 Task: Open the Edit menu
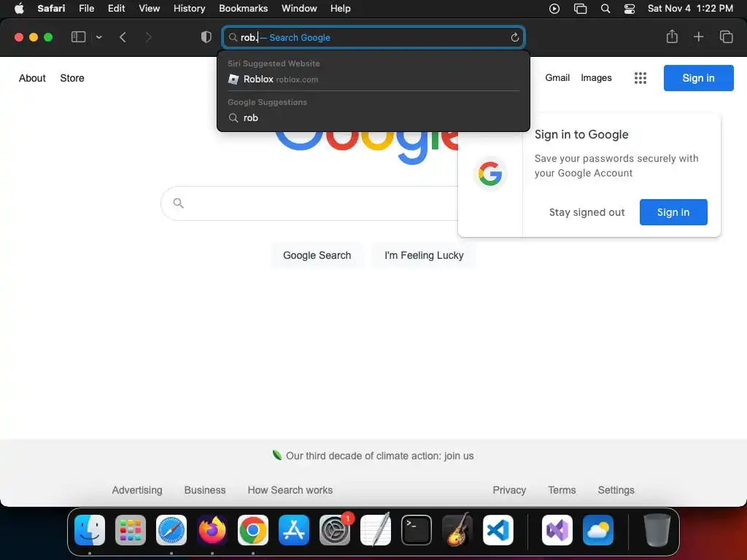click(116, 9)
